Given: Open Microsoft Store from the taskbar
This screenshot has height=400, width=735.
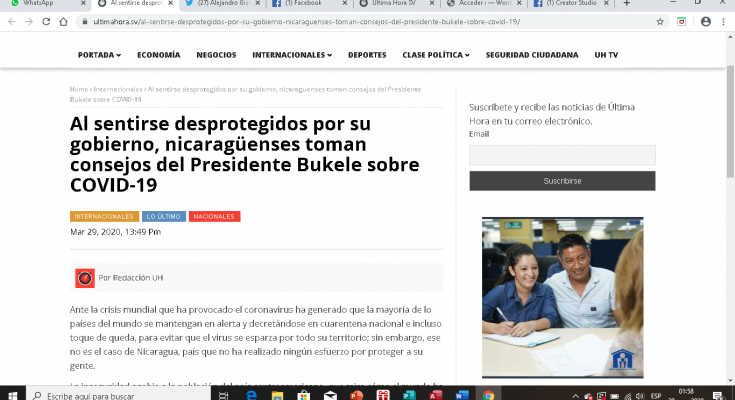Looking at the screenshot, I should pos(304,395).
